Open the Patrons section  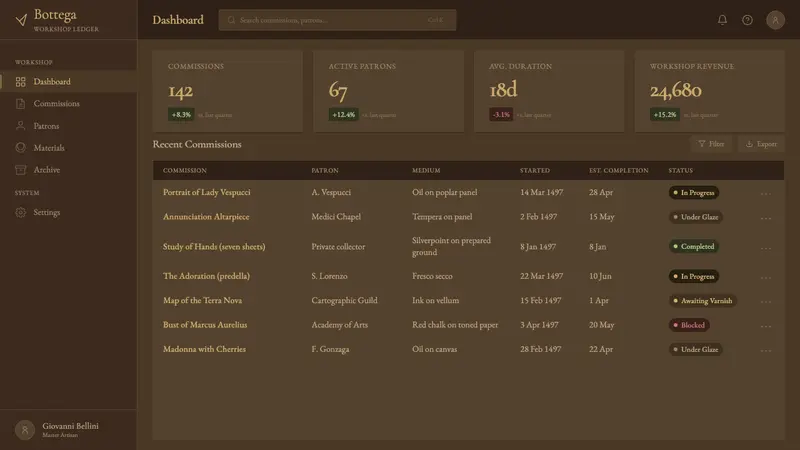(x=68, y=126)
